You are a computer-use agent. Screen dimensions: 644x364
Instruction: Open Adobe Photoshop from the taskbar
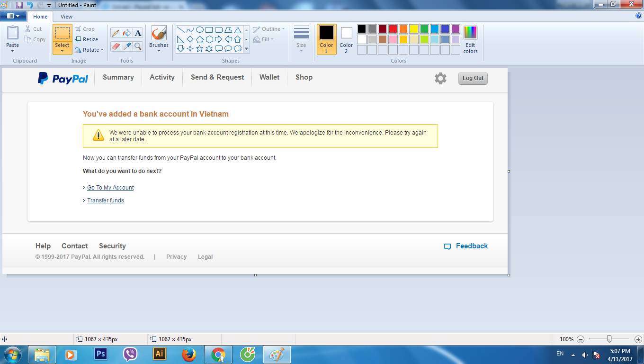pyautogui.click(x=100, y=354)
